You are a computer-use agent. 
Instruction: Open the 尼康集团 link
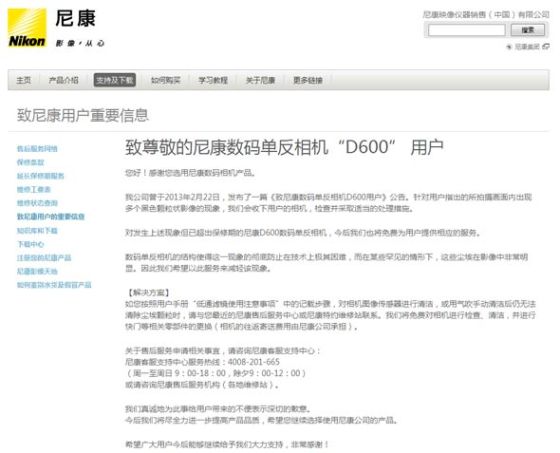coord(527,47)
